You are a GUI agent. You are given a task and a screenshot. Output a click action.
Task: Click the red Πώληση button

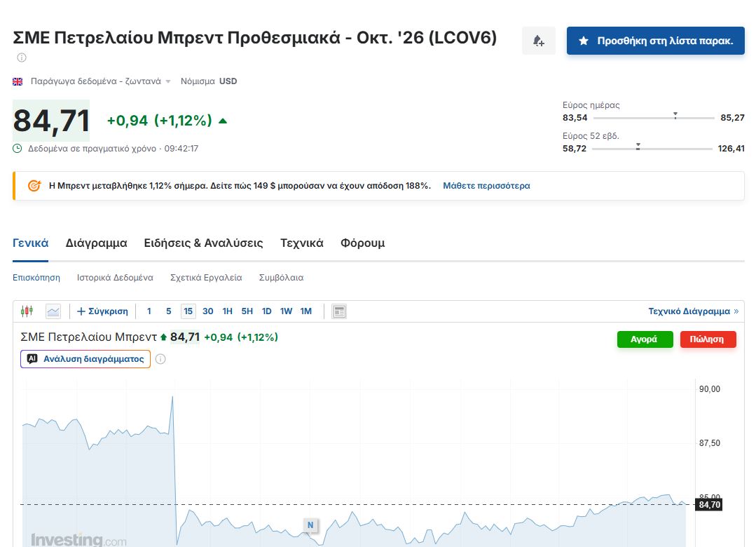pos(708,339)
